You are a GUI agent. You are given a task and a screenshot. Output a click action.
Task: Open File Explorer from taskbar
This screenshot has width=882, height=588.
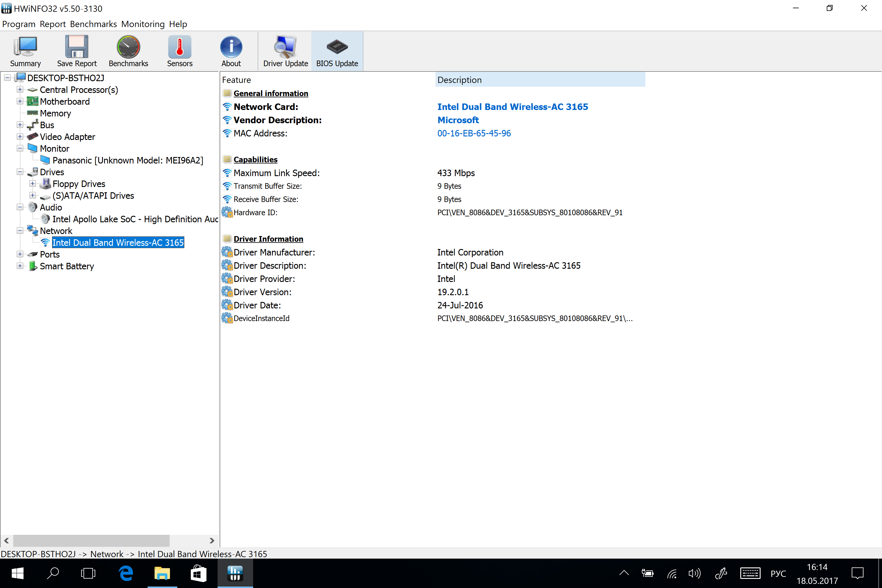pos(162,573)
